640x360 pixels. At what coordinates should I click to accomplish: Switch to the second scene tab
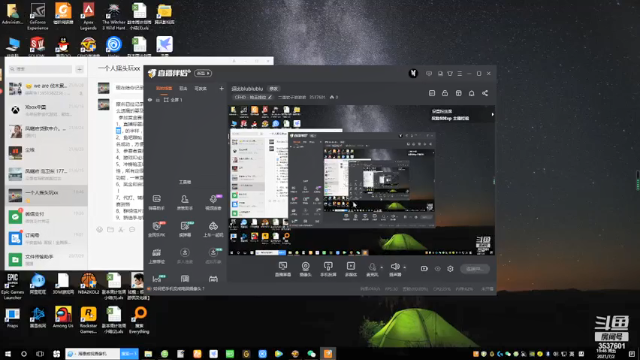pos(183,89)
